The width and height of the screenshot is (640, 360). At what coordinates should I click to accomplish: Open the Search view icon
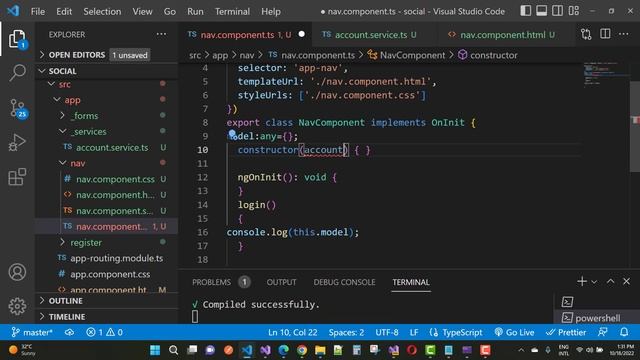[17, 73]
